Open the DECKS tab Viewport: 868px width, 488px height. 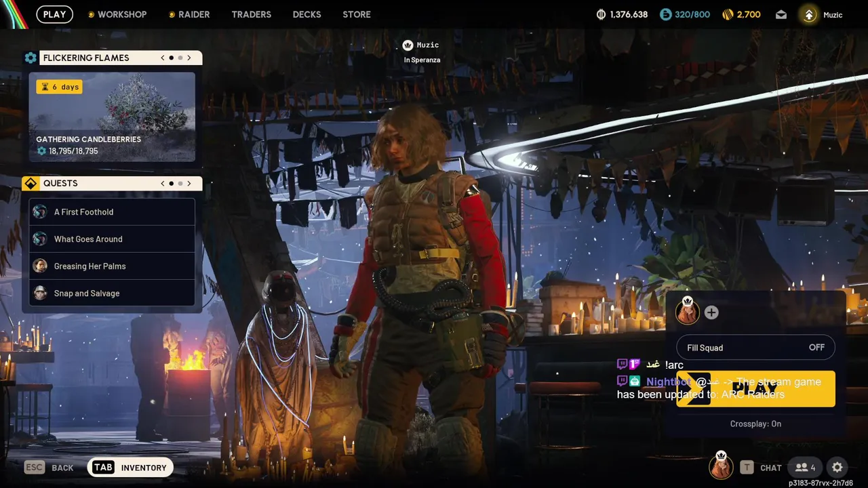pyautogui.click(x=307, y=14)
